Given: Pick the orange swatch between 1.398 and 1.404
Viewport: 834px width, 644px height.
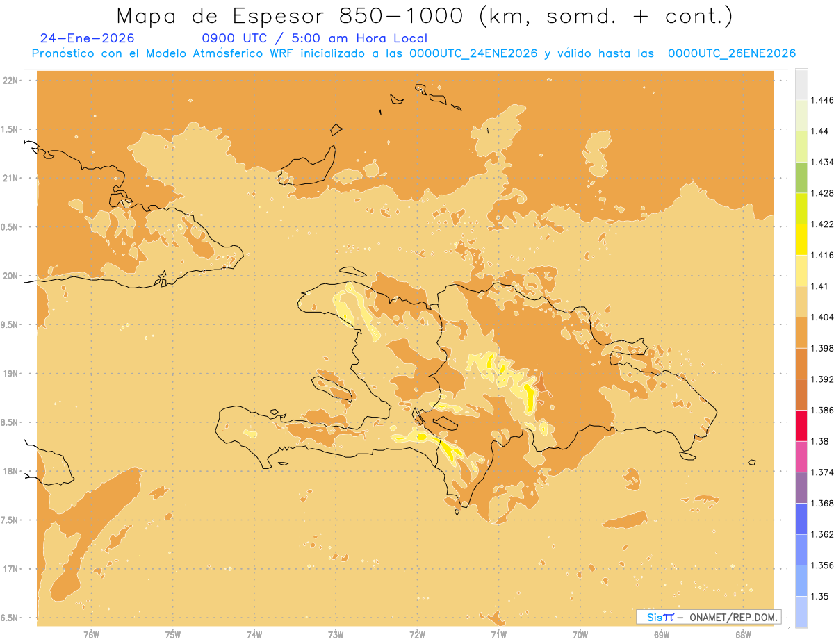Looking at the screenshot, I should coord(801,333).
